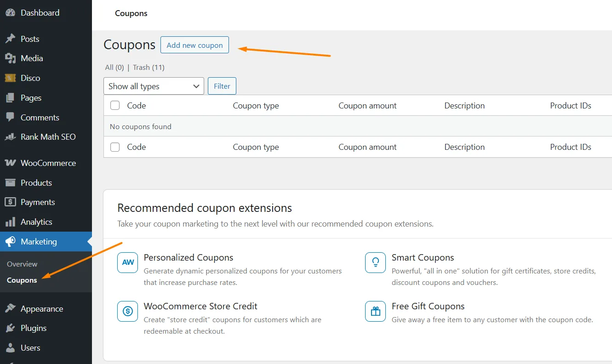
Task: Click the Recommended coupon extensions heading
Action: 205,208
